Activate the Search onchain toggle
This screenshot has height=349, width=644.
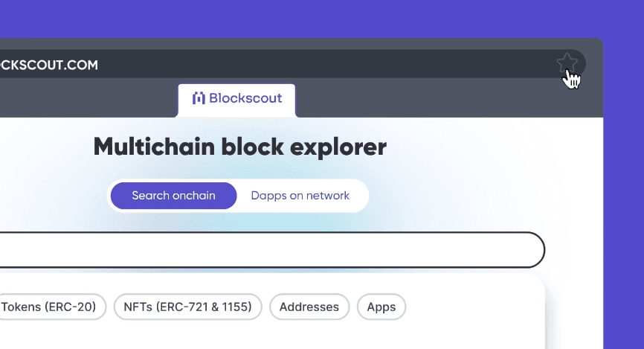click(174, 196)
